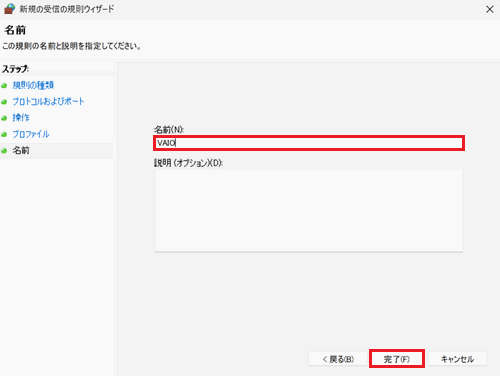Image resolution: width=500 pixels, height=376 pixels.
Task: Go to the プロトコルおよびポート step
Action: pos(48,101)
